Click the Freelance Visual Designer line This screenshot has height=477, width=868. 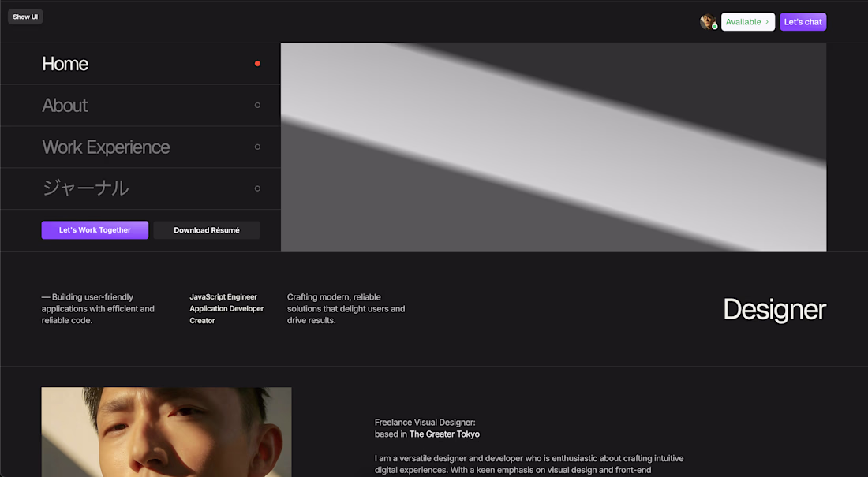pyautogui.click(x=425, y=423)
